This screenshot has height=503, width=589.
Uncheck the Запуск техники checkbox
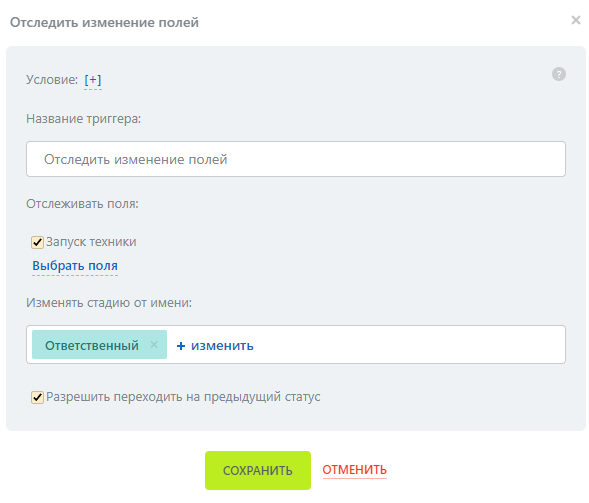37,242
